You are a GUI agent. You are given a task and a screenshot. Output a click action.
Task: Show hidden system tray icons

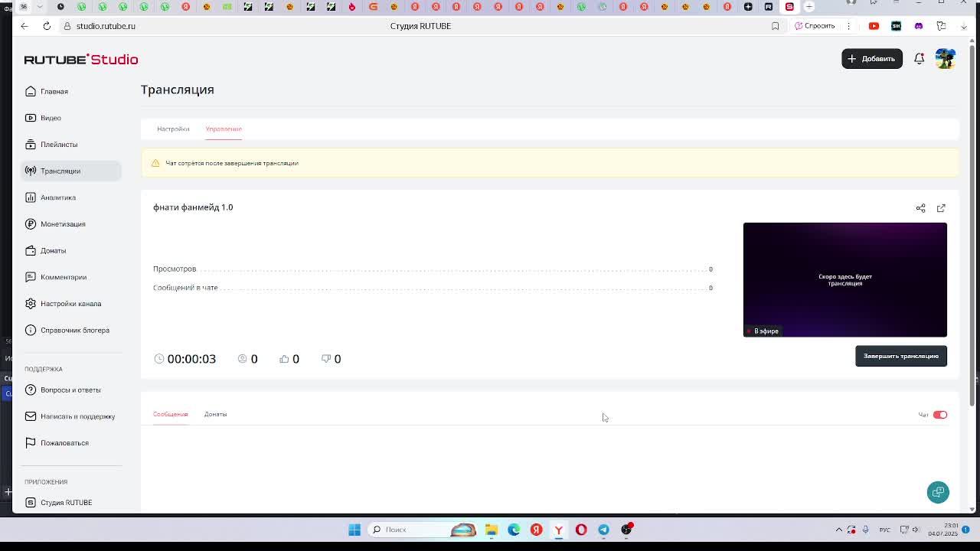click(x=838, y=530)
